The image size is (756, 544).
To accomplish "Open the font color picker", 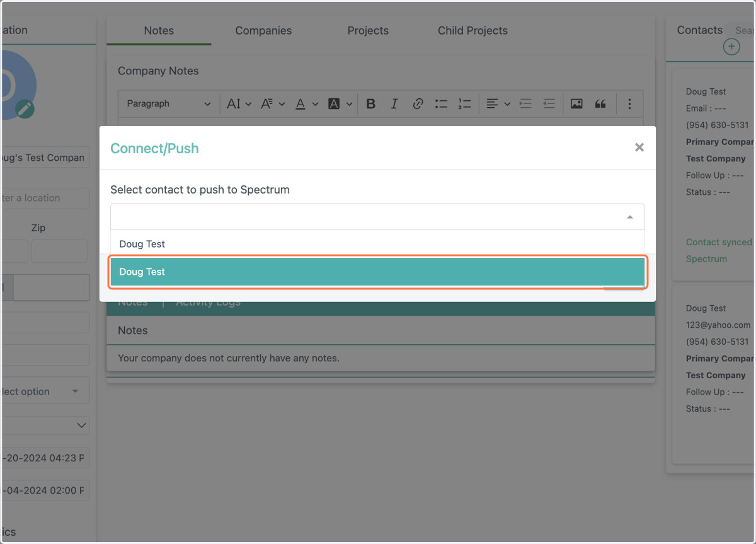I will point(306,104).
